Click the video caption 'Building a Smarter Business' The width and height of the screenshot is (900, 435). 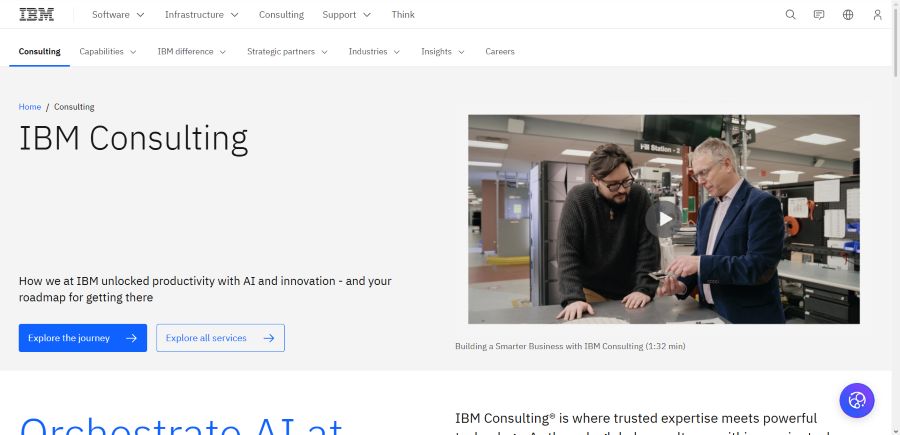pos(570,346)
